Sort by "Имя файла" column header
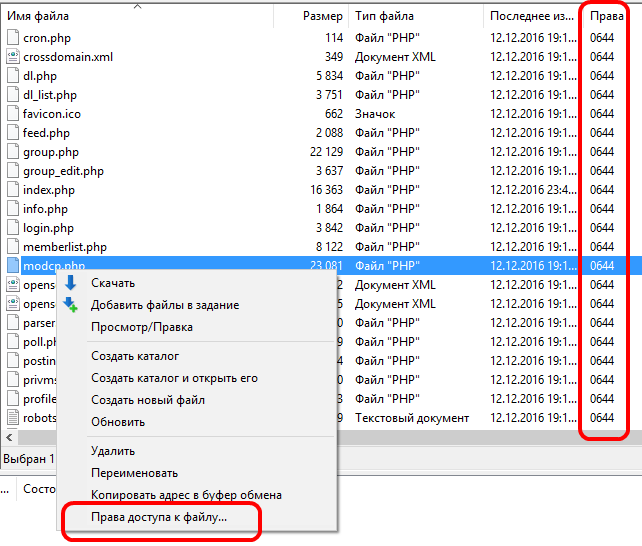This screenshot has width=642, height=546. tap(40, 17)
